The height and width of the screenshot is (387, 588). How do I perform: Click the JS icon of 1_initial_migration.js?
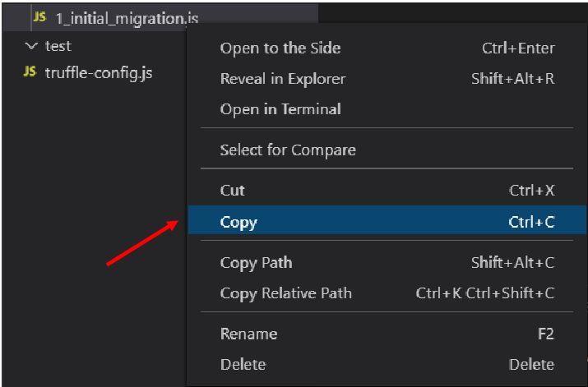click(x=39, y=17)
